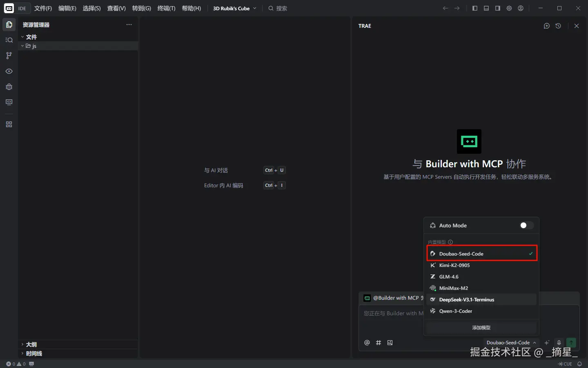Expand the 大纲 outline section
The image size is (588, 368).
tap(78, 344)
